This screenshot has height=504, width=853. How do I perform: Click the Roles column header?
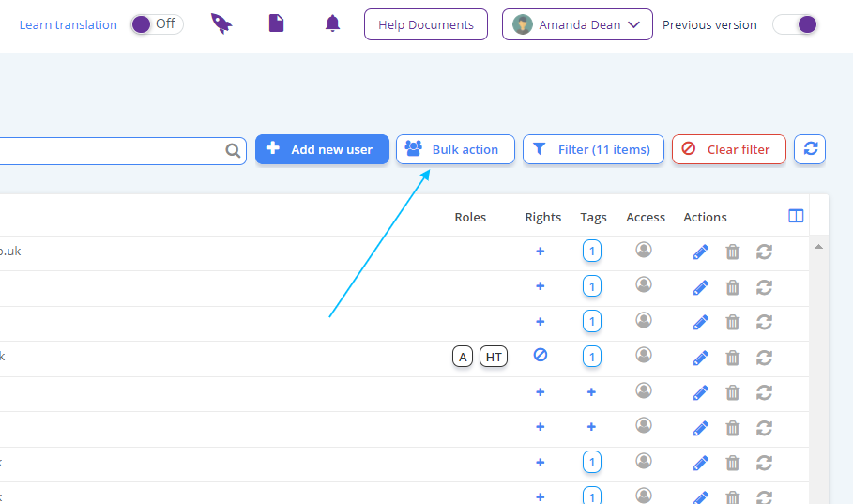pyautogui.click(x=470, y=217)
